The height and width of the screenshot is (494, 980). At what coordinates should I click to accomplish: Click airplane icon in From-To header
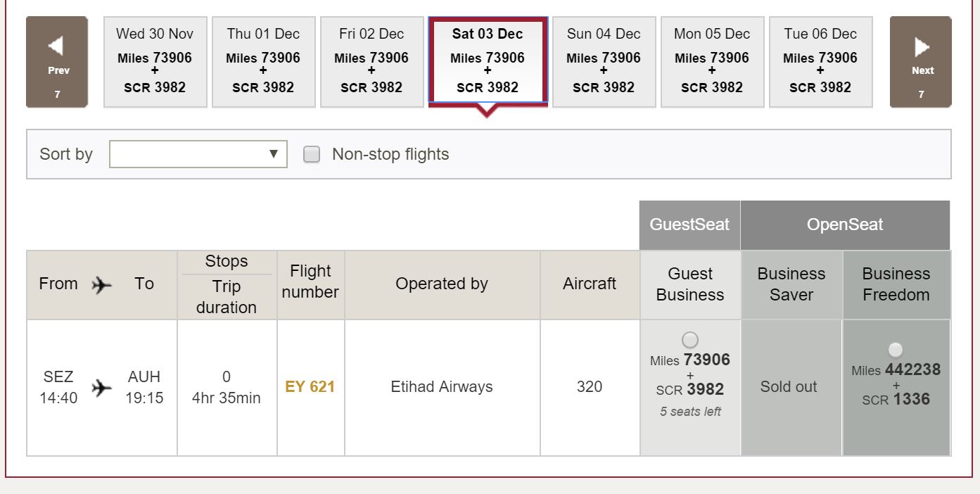pyautogui.click(x=102, y=284)
